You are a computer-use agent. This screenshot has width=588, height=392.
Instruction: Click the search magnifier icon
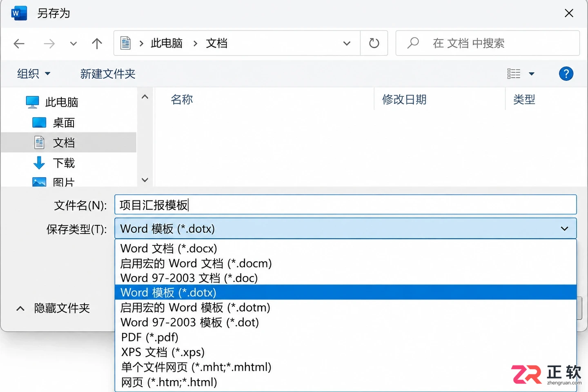(x=413, y=42)
